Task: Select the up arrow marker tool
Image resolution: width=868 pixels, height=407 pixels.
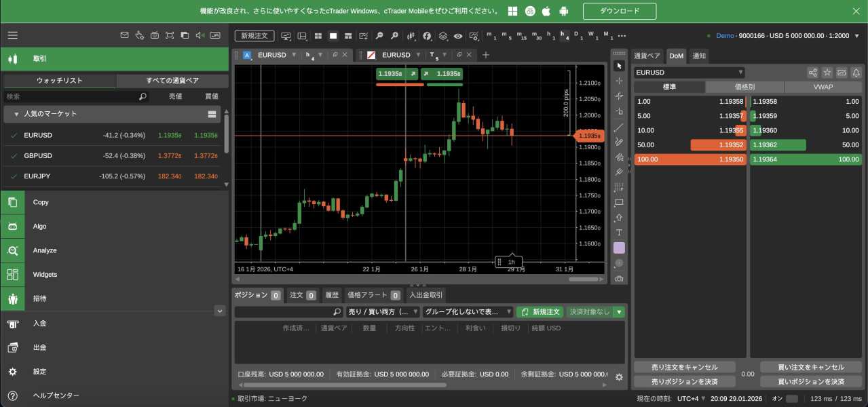Action: (619, 218)
